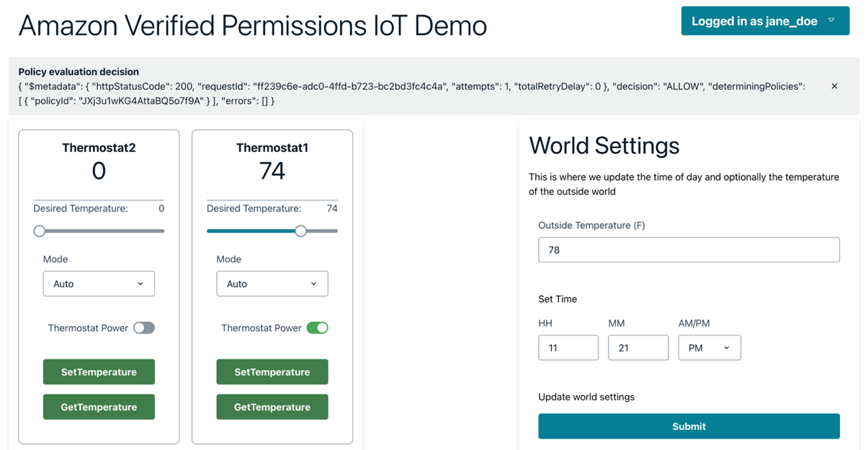Click SetTemperature on Thermostat2
This screenshot has height=450, width=868.
click(x=99, y=372)
